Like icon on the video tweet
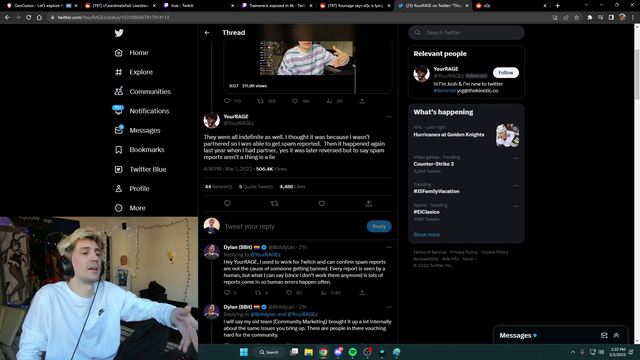Image resolution: width=640 pixels, height=360 pixels. pos(295,101)
